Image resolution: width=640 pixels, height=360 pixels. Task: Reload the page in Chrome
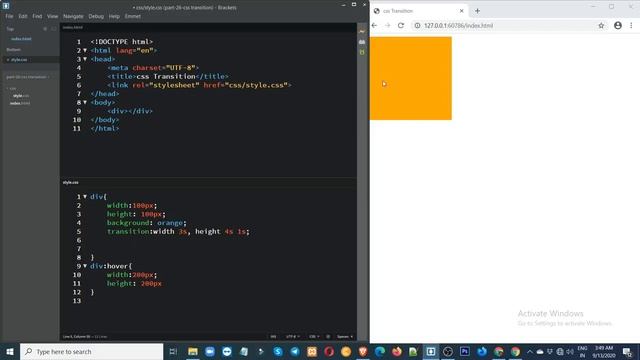click(401, 25)
